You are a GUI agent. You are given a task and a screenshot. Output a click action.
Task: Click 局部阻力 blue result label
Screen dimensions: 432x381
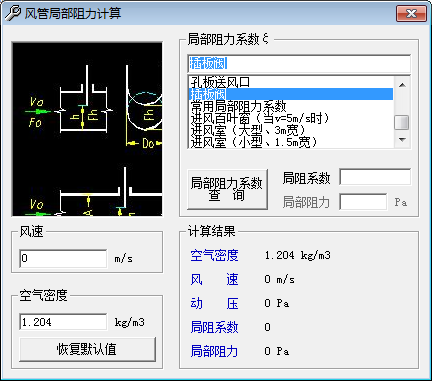pos(214,351)
